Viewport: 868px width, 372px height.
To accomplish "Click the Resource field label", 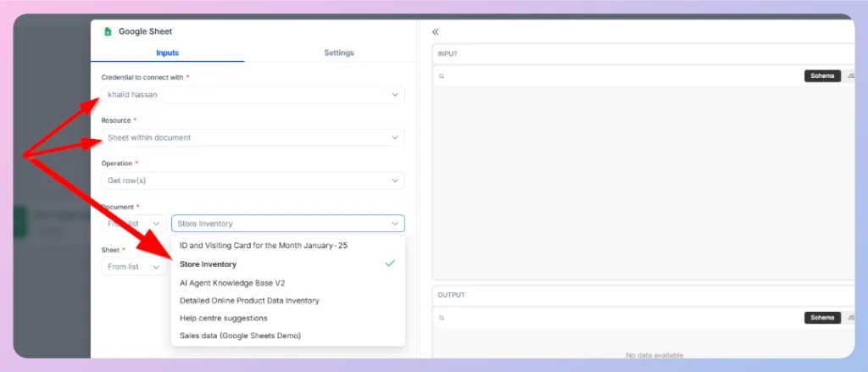I will (x=115, y=120).
